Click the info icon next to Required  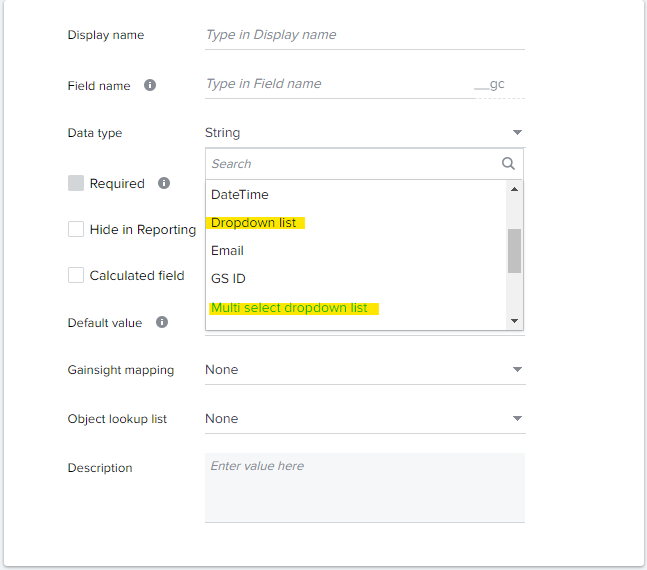(164, 183)
